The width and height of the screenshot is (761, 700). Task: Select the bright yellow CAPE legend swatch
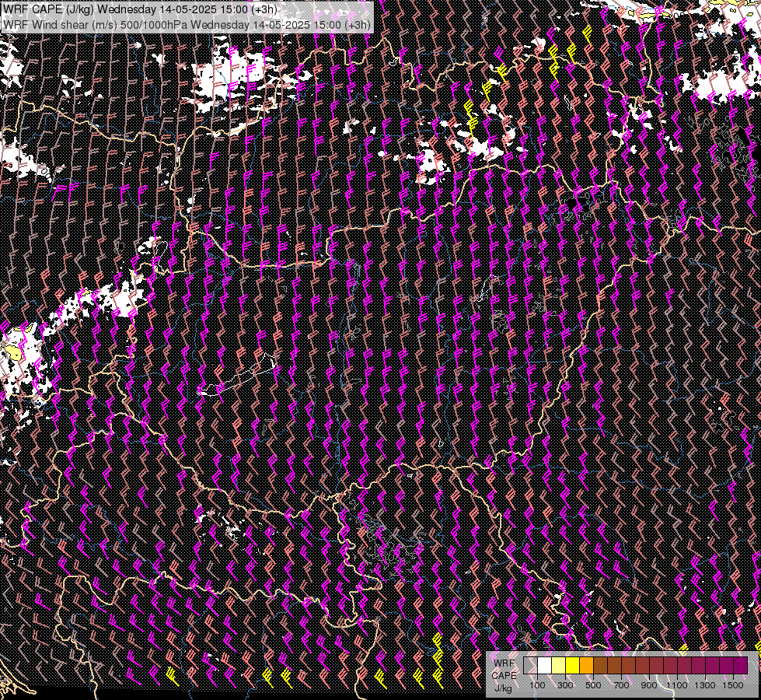click(572, 666)
